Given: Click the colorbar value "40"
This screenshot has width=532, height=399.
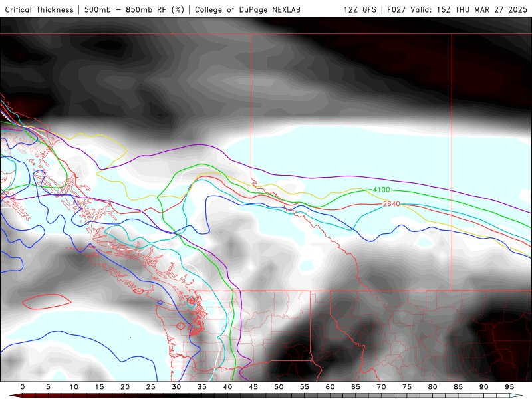Looking at the screenshot, I should 227,387.
